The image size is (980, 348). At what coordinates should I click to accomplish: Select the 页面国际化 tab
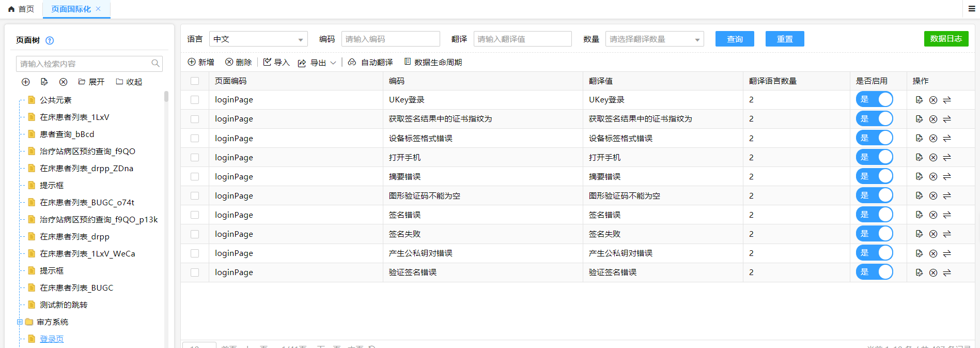pos(71,9)
